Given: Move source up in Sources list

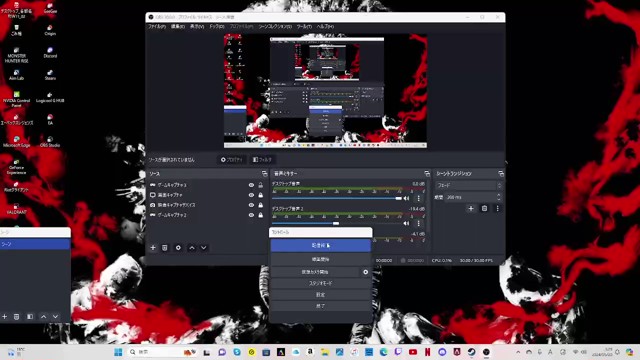Looking at the screenshot, I should (192, 248).
